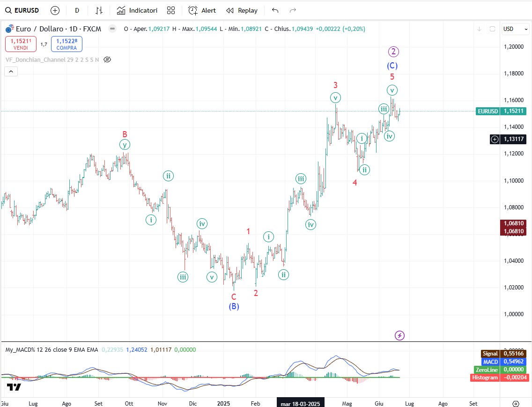This screenshot has width=532, height=407.
Task: Click the 1,10000 price axis label
Action: click(514, 181)
